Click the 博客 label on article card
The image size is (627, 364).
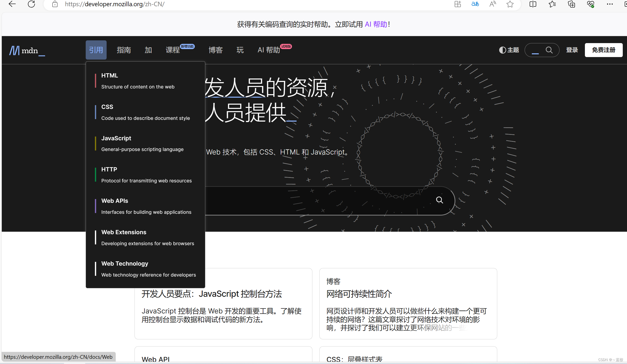coord(333,282)
